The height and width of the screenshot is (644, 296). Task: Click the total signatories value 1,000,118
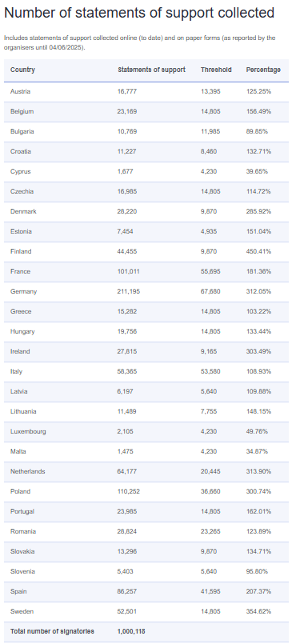[x=131, y=631]
